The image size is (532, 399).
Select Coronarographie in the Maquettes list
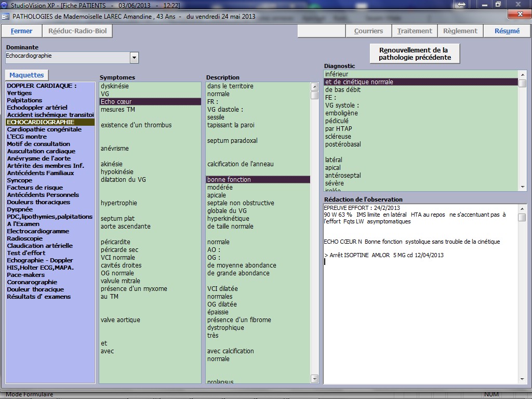[x=32, y=282]
